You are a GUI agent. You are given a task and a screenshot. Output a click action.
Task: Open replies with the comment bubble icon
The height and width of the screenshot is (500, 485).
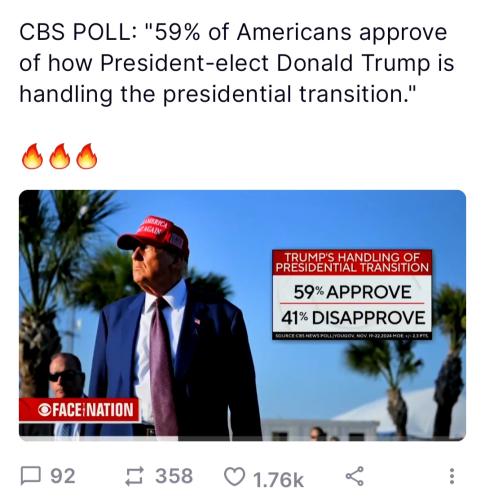31,476
